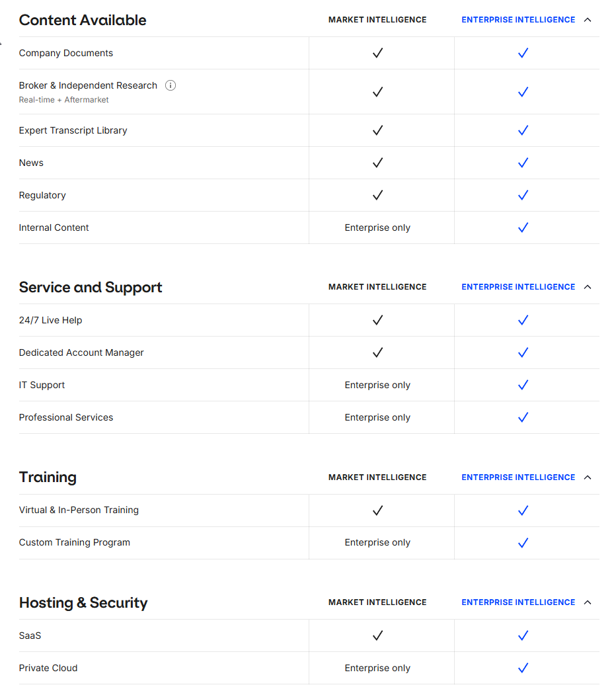
Task: Collapse the Training section chevron
Action: pos(588,477)
